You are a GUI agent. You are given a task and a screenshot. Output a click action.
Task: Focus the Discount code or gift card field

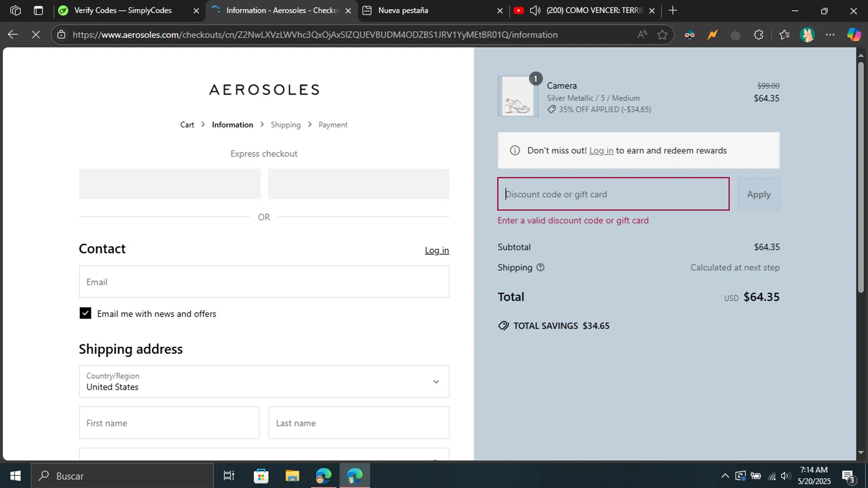pos(613,194)
